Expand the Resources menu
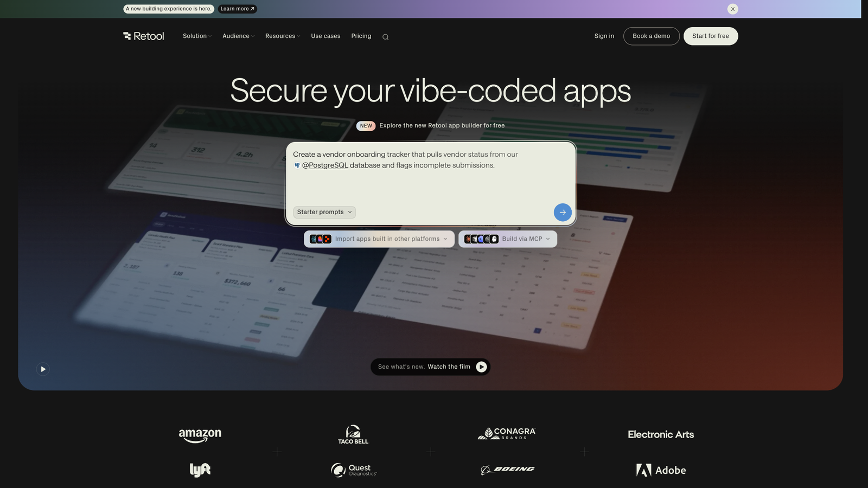Image resolution: width=868 pixels, height=488 pixels. pos(283,36)
